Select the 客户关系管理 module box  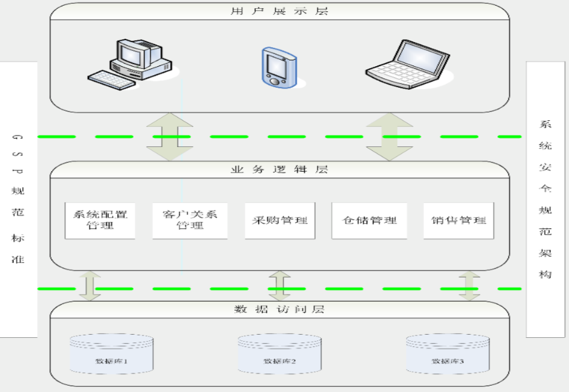click(x=190, y=221)
